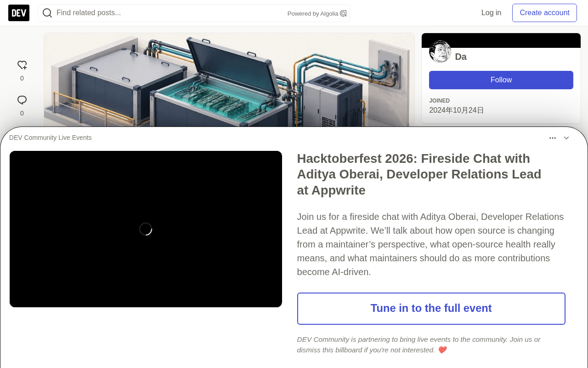Click the heart reaction icon

22,65
